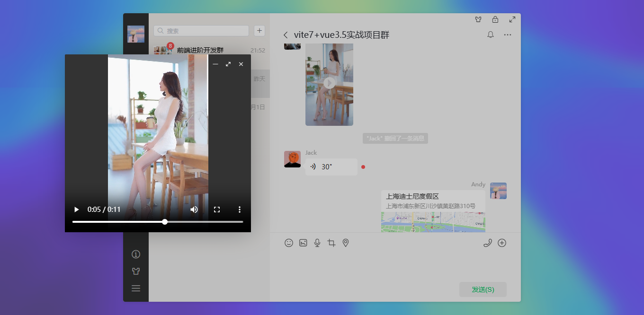Viewport: 644px width, 315px height.
Task: Open the video player three-dot options menu
Action: point(240,209)
